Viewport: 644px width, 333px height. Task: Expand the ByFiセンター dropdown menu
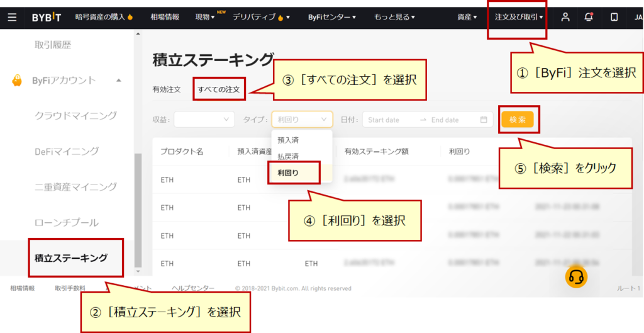click(332, 17)
